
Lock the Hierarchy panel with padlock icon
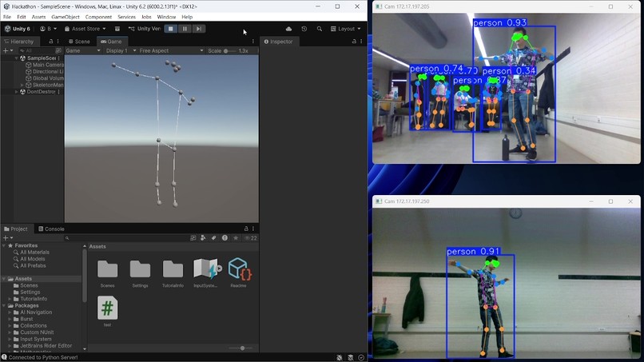click(51, 42)
